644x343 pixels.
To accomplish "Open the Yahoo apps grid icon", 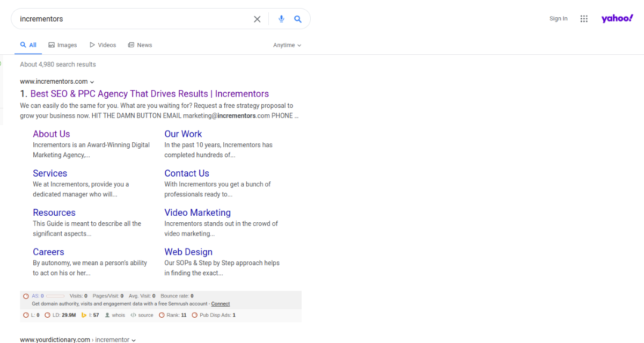I will point(584,19).
